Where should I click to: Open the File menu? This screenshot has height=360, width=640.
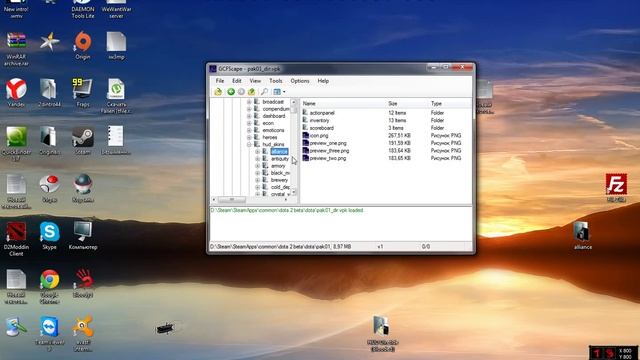220,81
